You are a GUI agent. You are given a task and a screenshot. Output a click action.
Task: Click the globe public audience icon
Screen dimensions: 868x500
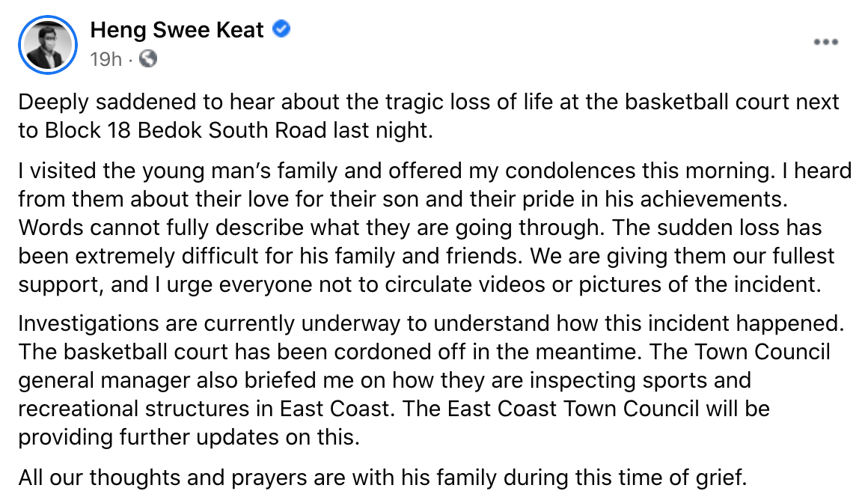coord(148,58)
